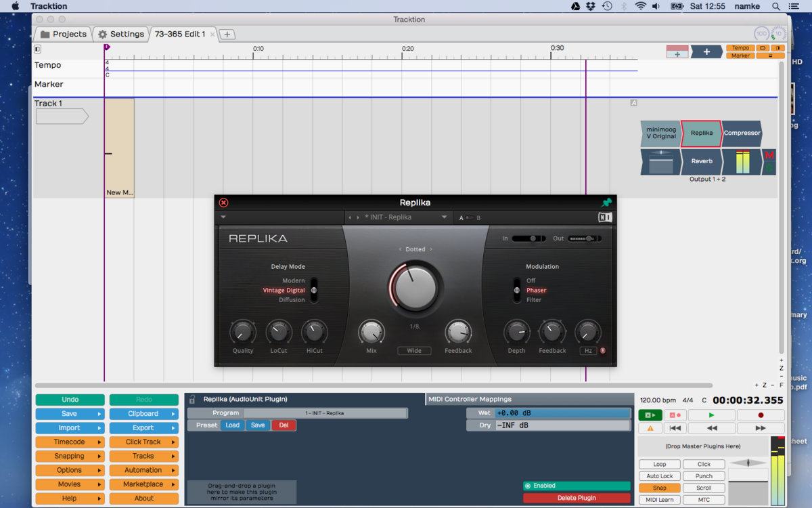Switch to the Projects tab

click(x=63, y=34)
